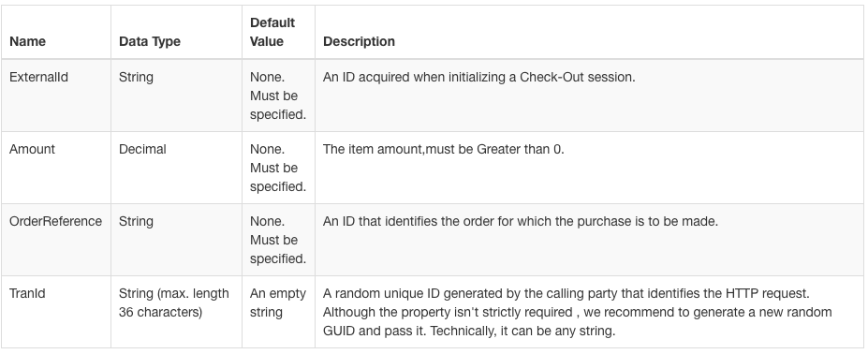The width and height of the screenshot is (868, 354).
Task: Click the Default Value column header
Action: pos(272,32)
